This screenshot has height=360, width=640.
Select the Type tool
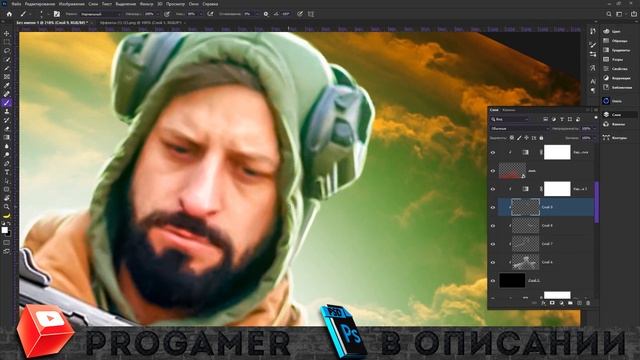click(x=7, y=172)
